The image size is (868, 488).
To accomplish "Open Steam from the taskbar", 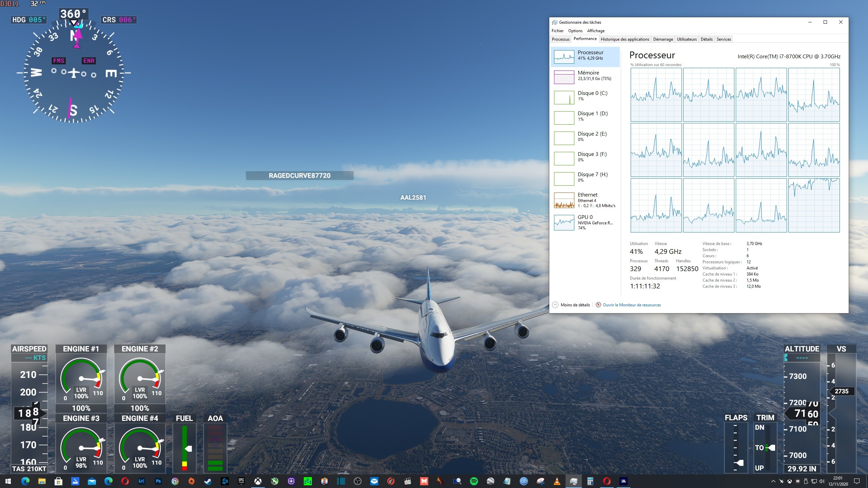I will (208, 481).
